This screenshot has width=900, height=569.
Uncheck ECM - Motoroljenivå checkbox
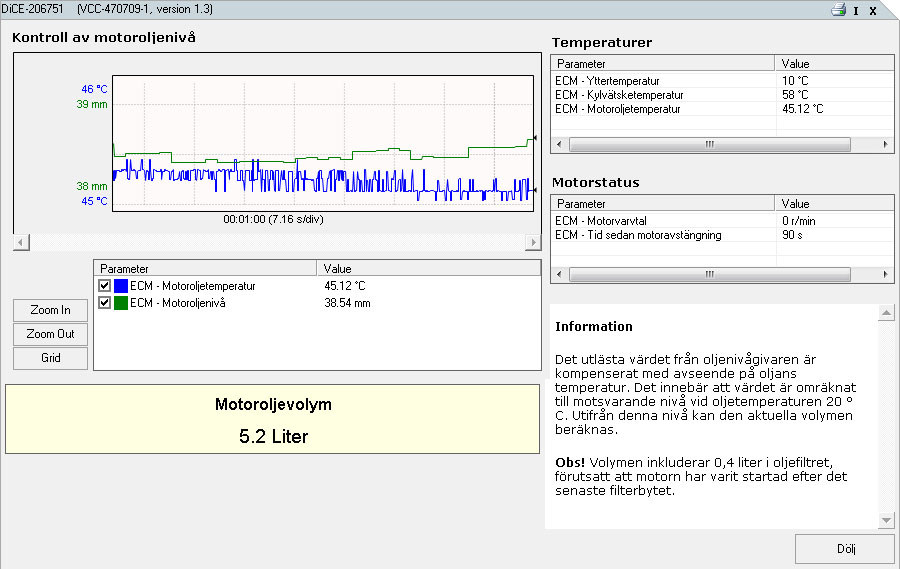tap(105, 303)
